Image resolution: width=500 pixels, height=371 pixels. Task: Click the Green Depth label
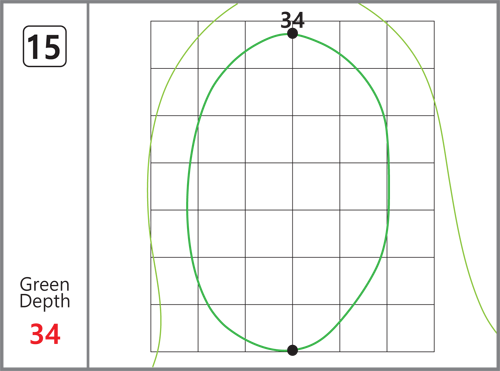(x=45, y=293)
